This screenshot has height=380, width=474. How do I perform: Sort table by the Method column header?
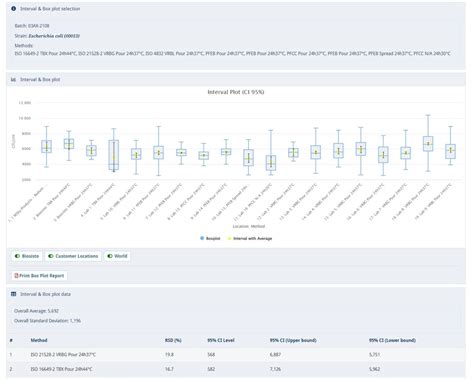(39, 340)
